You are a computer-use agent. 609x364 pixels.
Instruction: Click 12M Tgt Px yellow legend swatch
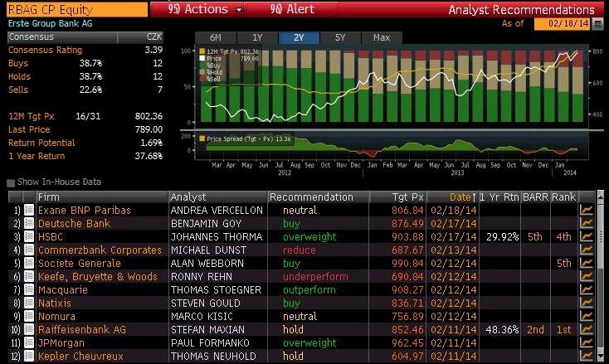tap(202, 51)
